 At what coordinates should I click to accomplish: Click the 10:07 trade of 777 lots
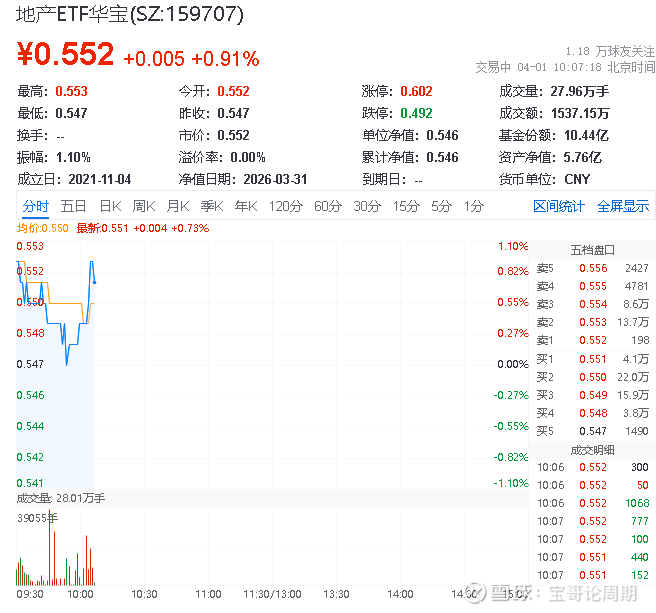592,521
